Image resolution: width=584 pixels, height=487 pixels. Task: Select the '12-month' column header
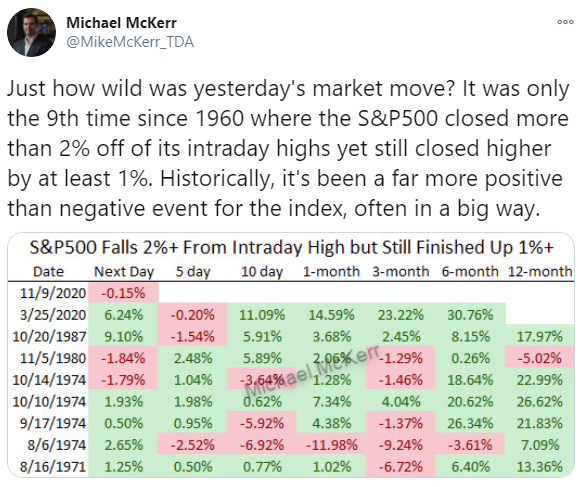(x=540, y=271)
